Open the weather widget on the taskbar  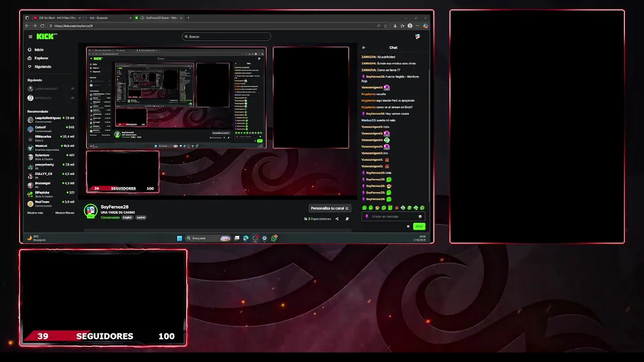pyautogui.click(x=36, y=238)
